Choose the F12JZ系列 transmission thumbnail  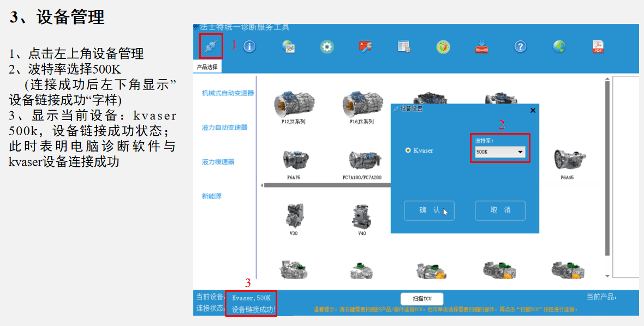[x=294, y=104]
